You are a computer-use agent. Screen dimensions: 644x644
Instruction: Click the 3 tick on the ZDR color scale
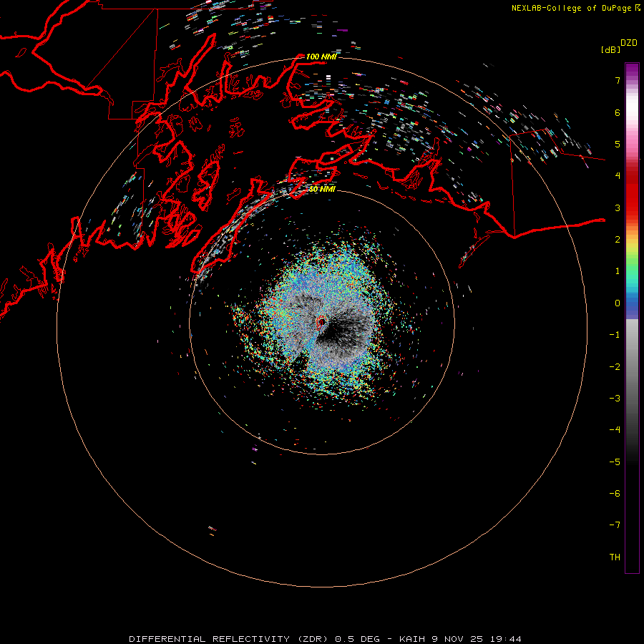pos(618,208)
